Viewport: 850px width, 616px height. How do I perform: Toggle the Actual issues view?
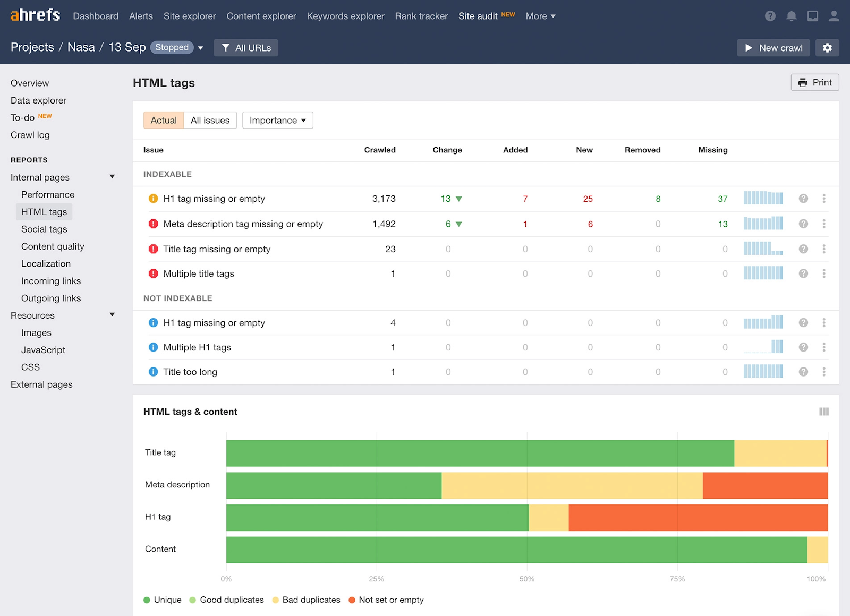pyautogui.click(x=164, y=120)
